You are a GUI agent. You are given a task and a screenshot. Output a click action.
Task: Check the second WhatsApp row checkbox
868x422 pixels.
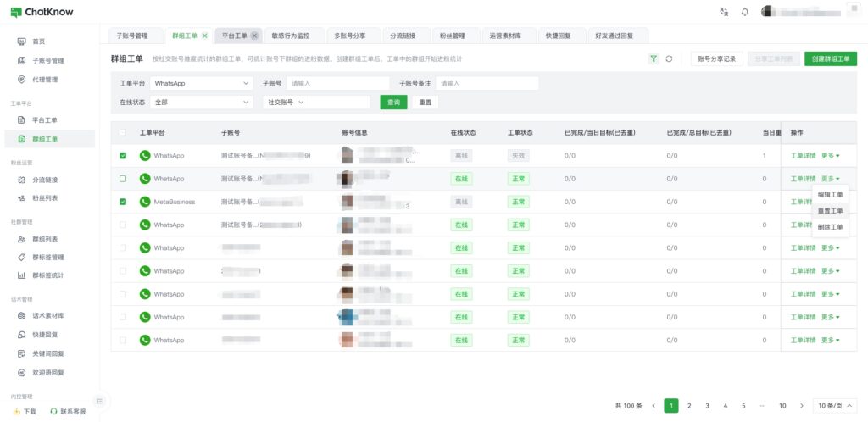[123, 179]
